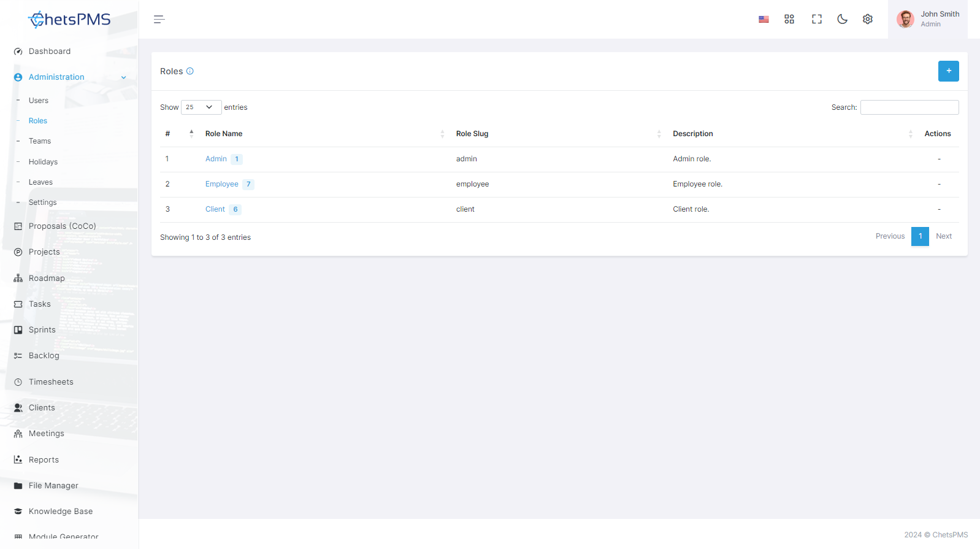Collapse the Administration menu chevron
This screenshot has height=549, width=980.
(x=124, y=77)
